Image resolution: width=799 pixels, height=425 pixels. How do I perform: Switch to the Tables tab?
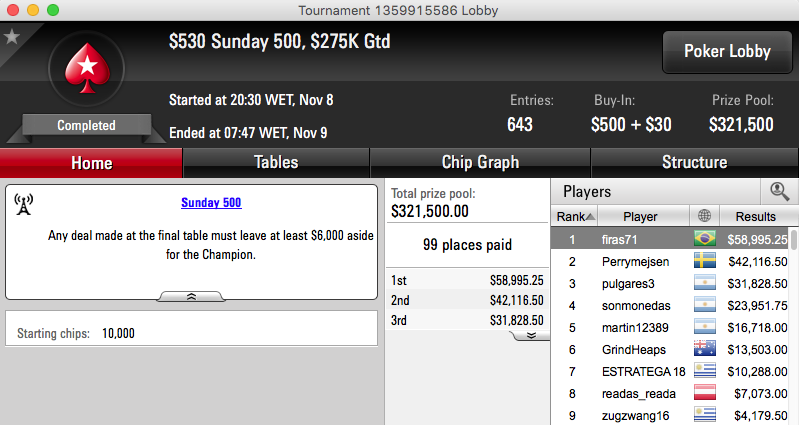coord(276,163)
